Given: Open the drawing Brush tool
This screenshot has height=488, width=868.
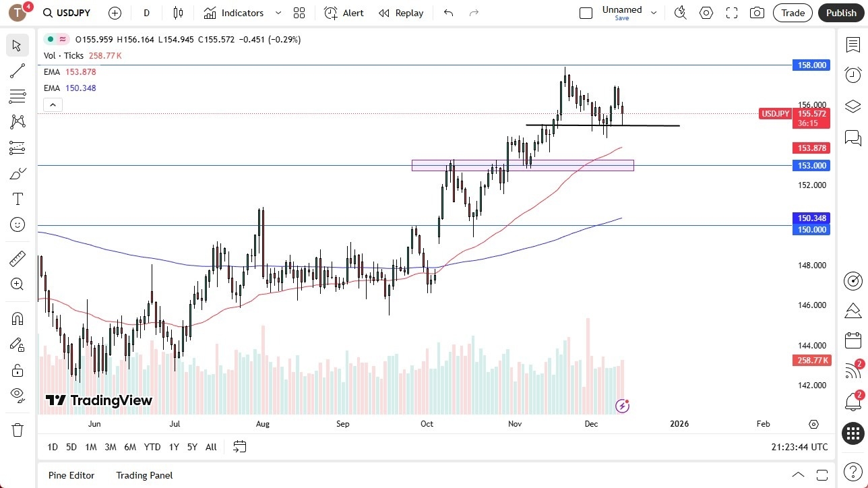Looking at the screenshot, I should pyautogui.click(x=17, y=173).
